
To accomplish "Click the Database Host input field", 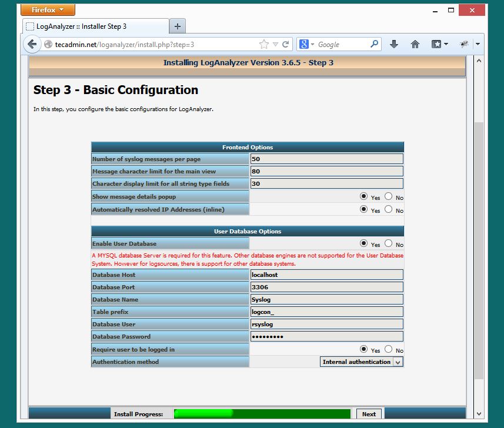I will pos(326,275).
